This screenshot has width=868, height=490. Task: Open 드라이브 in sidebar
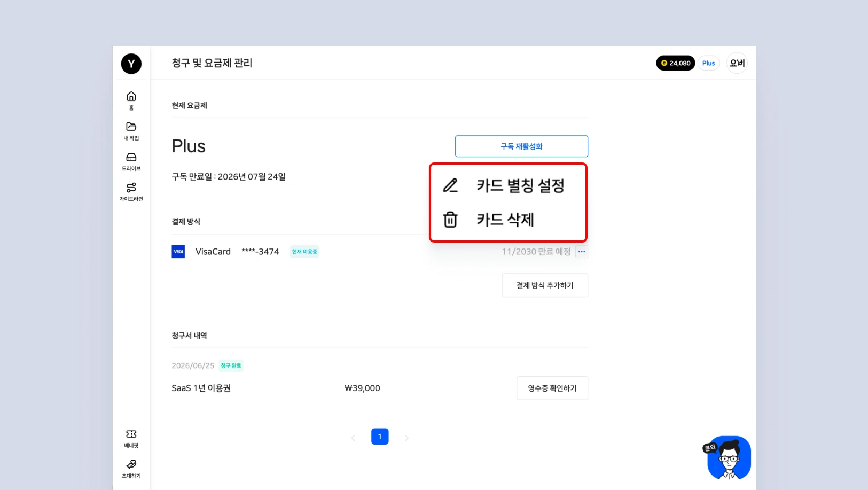click(x=131, y=161)
